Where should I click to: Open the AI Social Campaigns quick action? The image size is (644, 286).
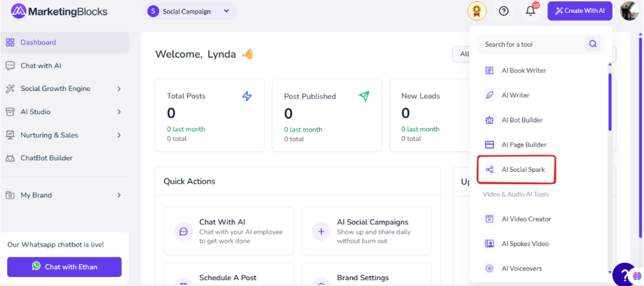[x=367, y=231]
